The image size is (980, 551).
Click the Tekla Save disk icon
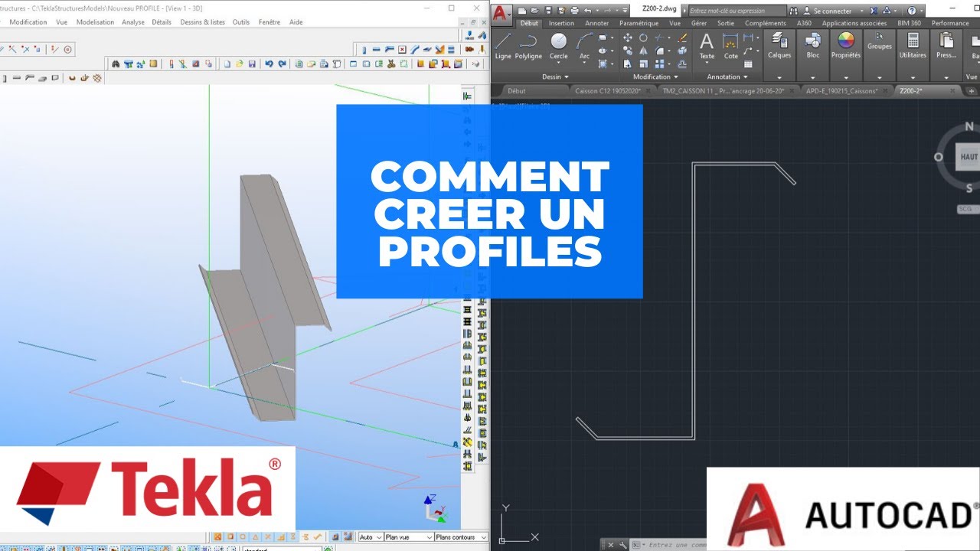click(252, 64)
